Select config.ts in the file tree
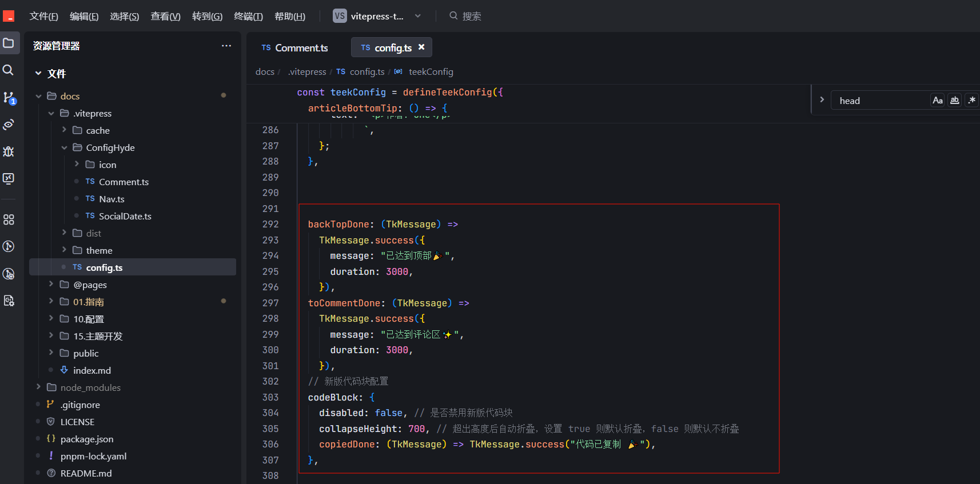 [133, 267]
